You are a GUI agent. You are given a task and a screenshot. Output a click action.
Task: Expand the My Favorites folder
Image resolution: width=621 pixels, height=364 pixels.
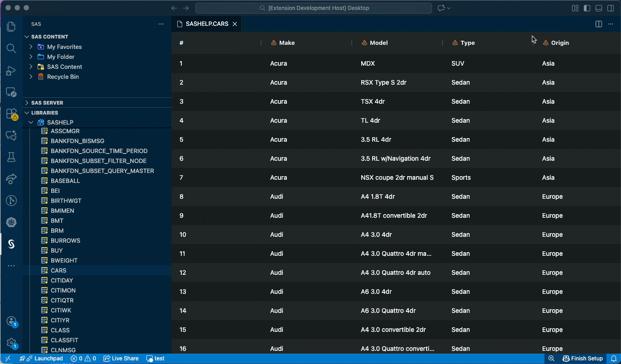click(x=64, y=47)
